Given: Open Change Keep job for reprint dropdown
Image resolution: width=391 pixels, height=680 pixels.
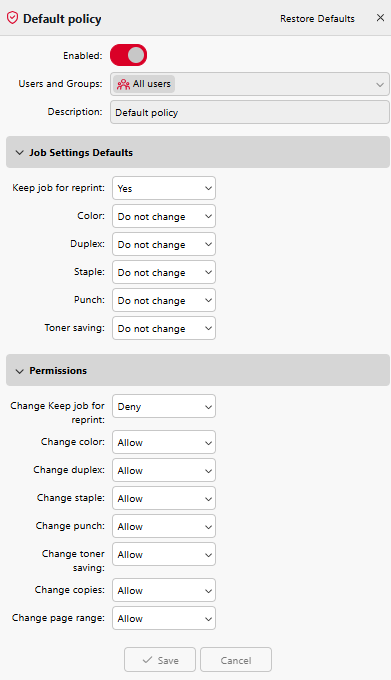Looking at the screenshot, I should (164, 406).
